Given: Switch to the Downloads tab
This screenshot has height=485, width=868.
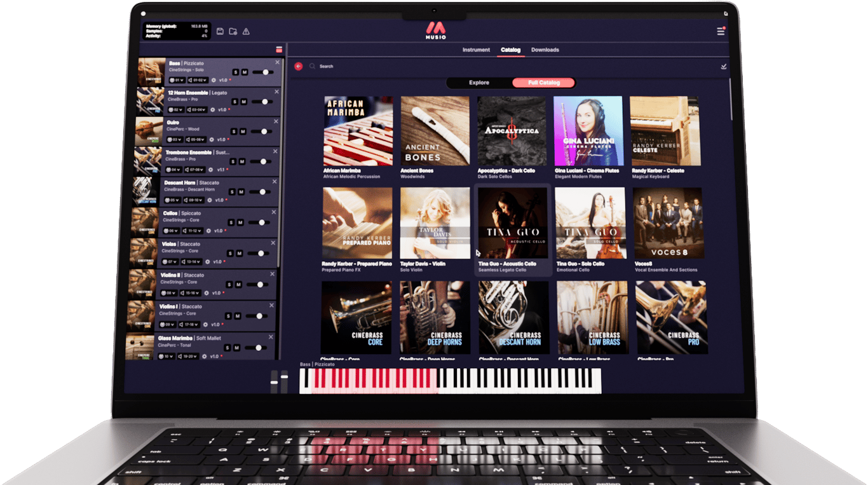Looking at the screenshot, I should pos(545,50).
